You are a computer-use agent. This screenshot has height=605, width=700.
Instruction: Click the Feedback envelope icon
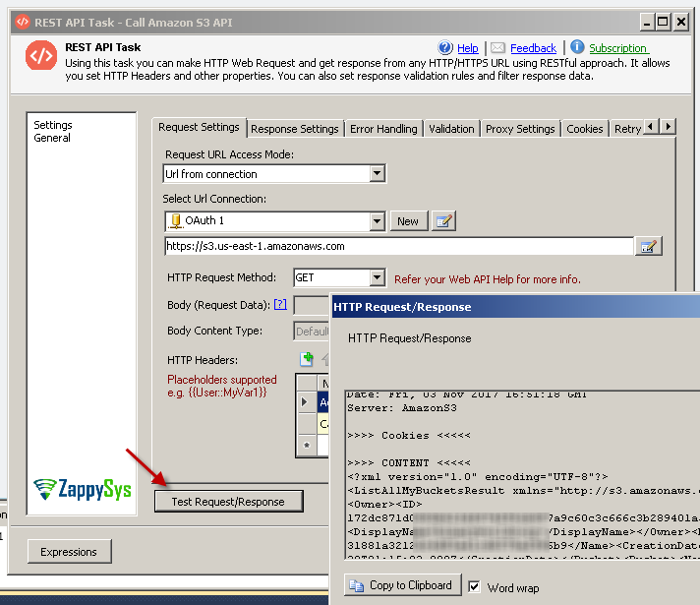(497, 48)
